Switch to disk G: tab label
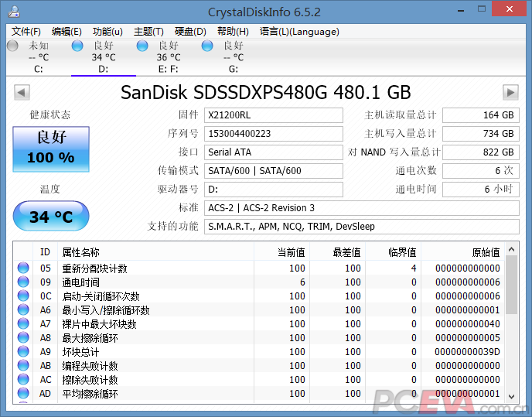This screenshot has width=532, height=417. click(233, 70)
